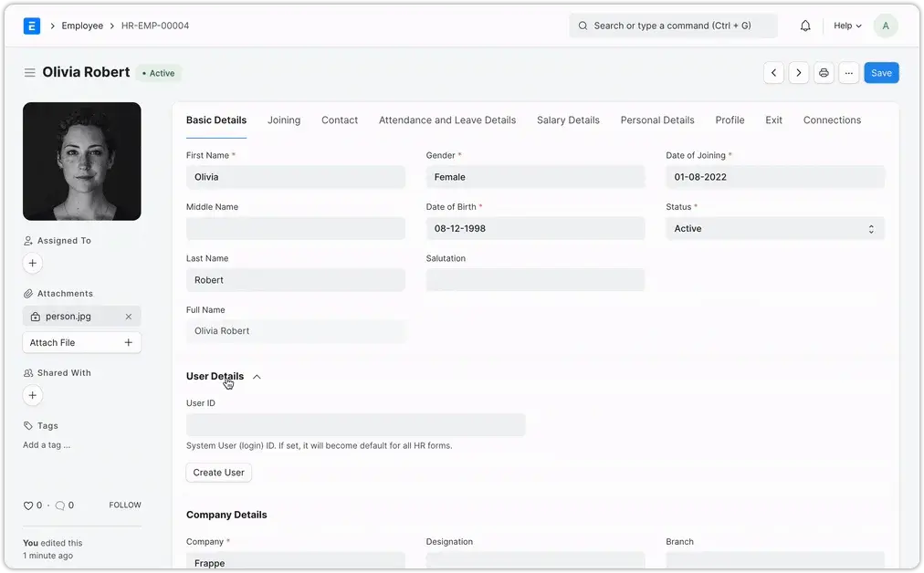The height and width of the screenshot is (573, 924).
Task: Go to previous record with the left arrow
Action: point(773,72)
